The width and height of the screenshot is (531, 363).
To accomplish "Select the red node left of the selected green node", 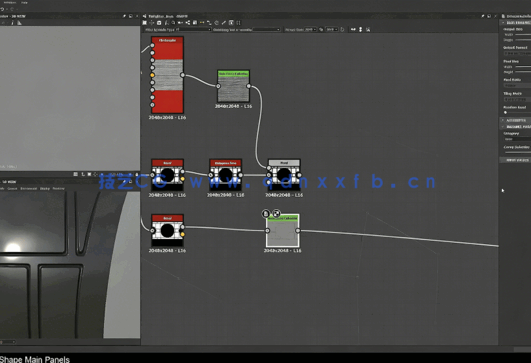I will [x=167, y=231].
